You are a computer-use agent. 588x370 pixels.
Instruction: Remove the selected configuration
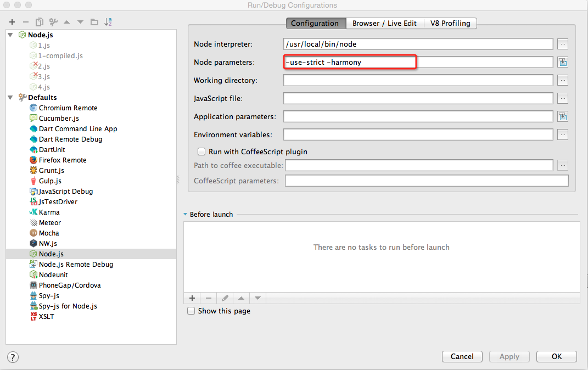[x=25, y=22]
